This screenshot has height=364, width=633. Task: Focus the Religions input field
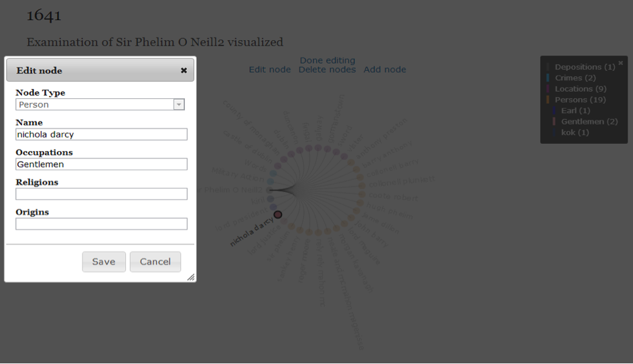tap(101, 194)
